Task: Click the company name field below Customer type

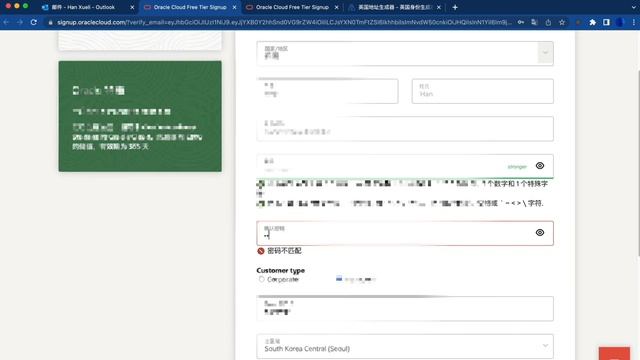Action: [405, 309]
